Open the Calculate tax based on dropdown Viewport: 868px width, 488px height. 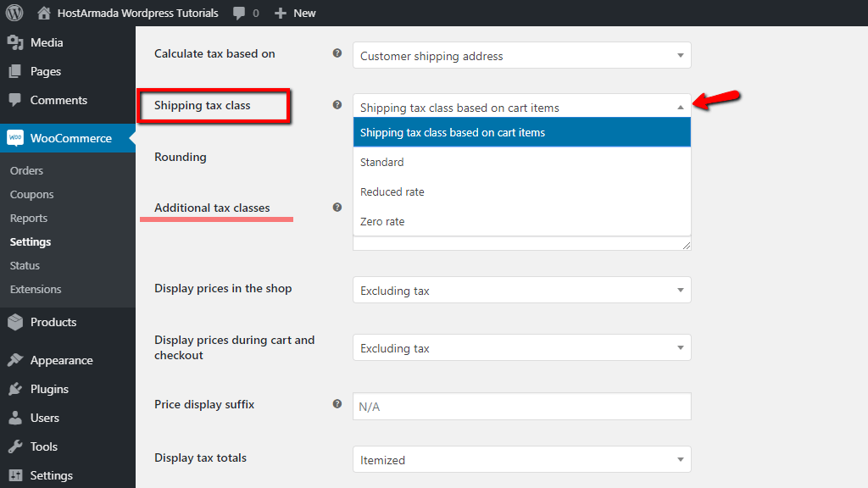[521, 56]
